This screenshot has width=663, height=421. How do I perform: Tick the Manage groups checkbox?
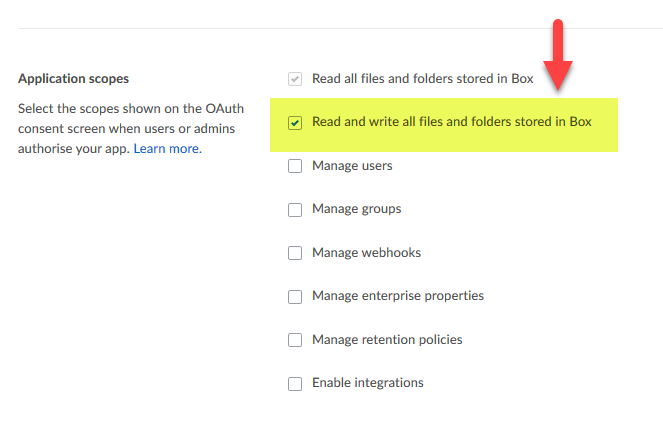click(295, 210)
